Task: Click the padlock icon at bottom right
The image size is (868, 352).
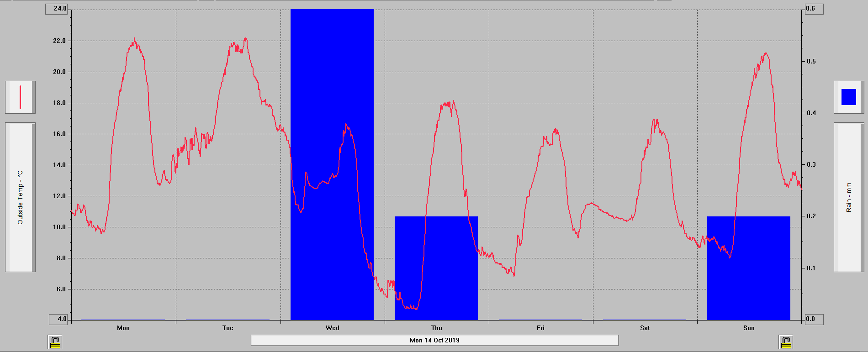Action: pyautogui.click(x=786, y=342)
